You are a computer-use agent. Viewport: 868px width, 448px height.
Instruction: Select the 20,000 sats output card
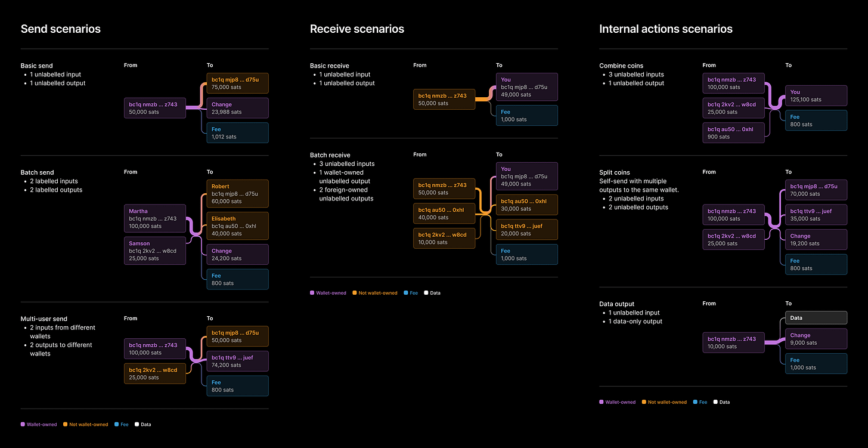[527, 230]
